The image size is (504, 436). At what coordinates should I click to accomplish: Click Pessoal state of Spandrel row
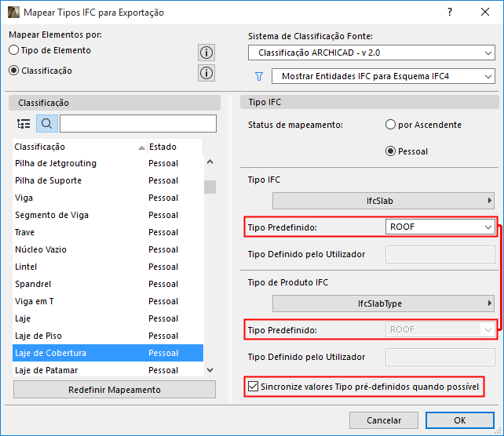163,284
